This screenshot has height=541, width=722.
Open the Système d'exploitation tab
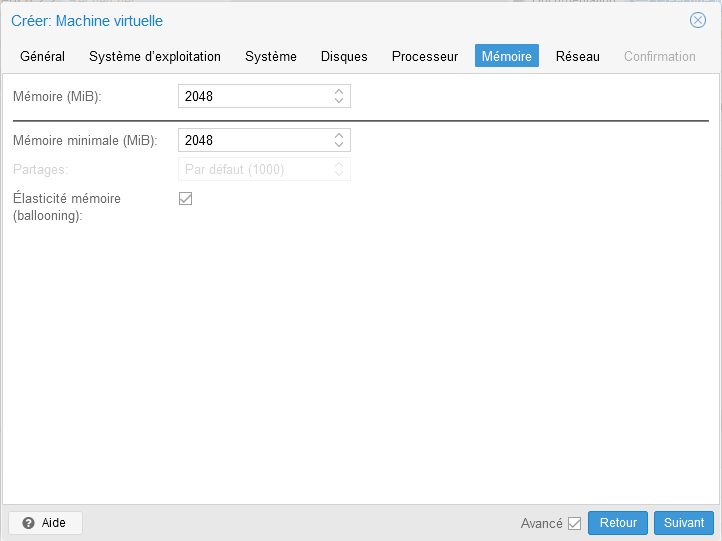pyautogui.click(x=155, y=56)
